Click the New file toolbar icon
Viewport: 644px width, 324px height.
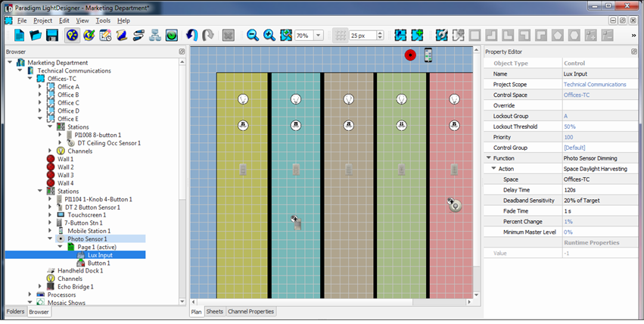(20, 36)
